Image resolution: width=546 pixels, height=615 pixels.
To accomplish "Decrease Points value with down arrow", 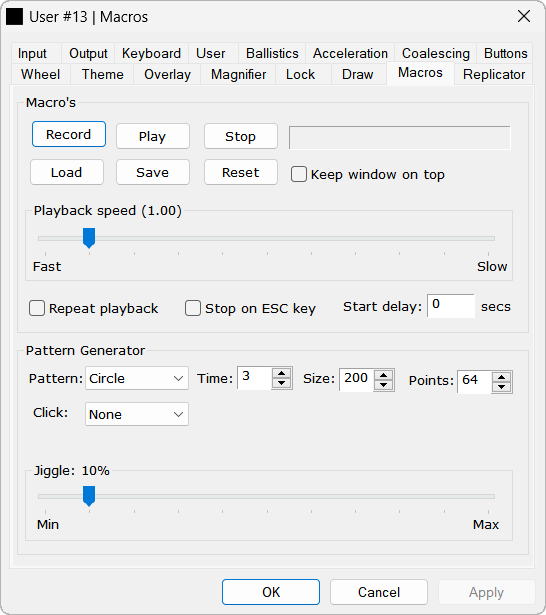I will 501,387.
